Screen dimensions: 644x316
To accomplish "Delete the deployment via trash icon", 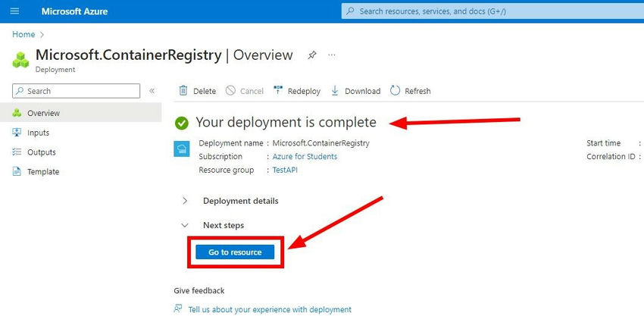I will tap(183, 91).
